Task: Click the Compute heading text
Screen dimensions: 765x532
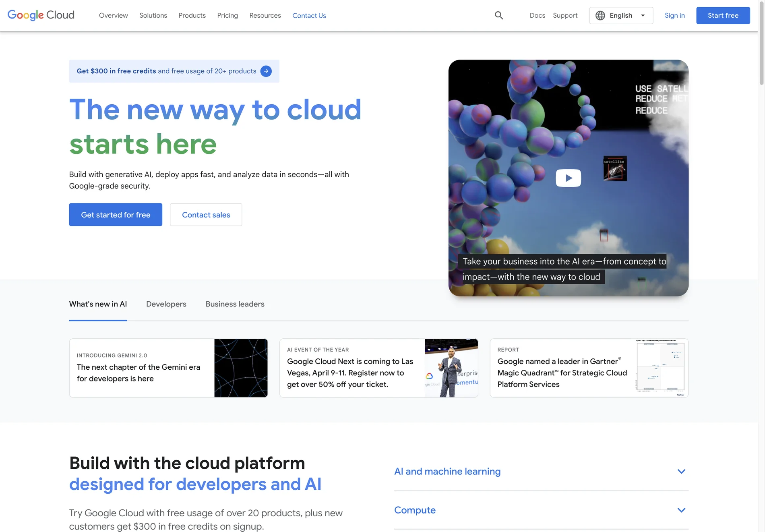Action: coord(415,510)
